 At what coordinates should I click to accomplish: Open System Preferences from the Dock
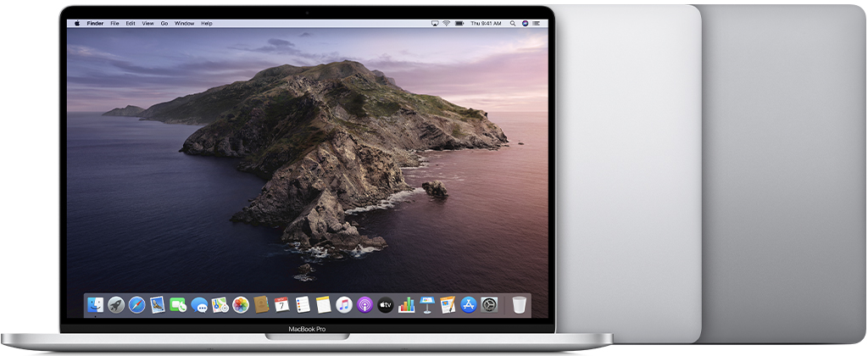489,304
